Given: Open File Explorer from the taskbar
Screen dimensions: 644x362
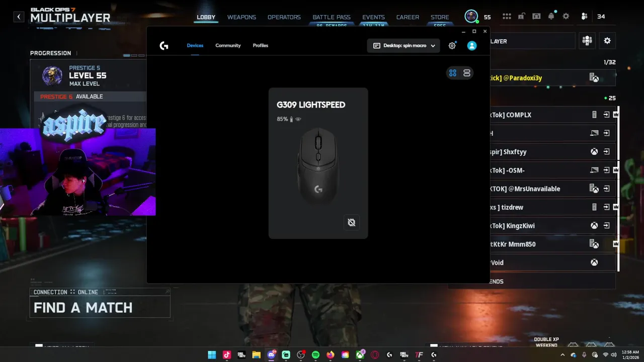Looking at the screenshot, I should (256, 355).
